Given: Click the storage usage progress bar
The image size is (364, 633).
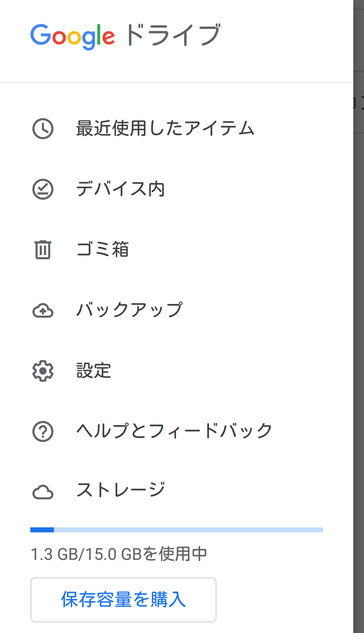Looking at the screenshot, I should pos(177,530).
